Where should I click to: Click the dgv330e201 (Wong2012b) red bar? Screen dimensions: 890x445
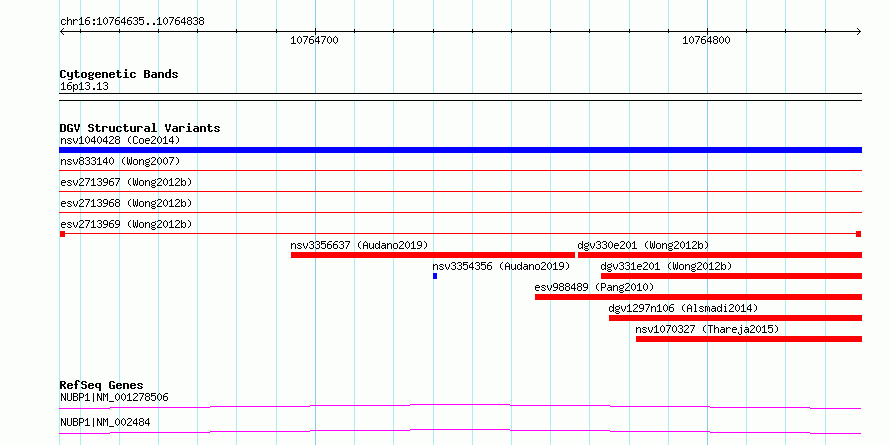click(x=720, y=255)
